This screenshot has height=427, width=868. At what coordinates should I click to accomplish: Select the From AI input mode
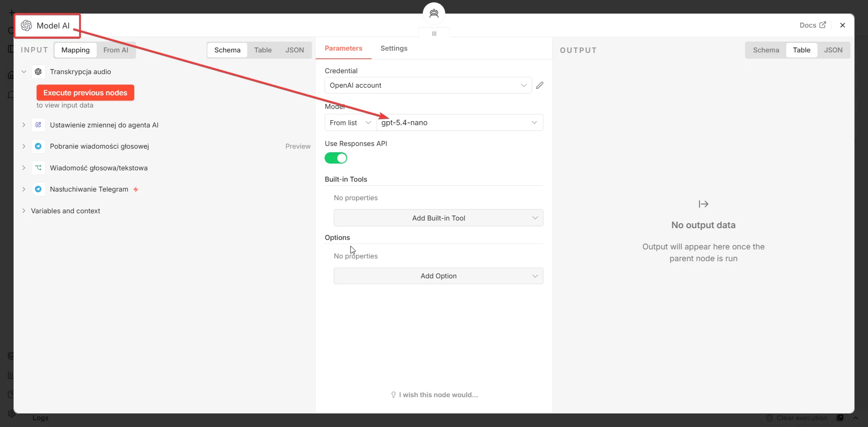tap(116, 50)
